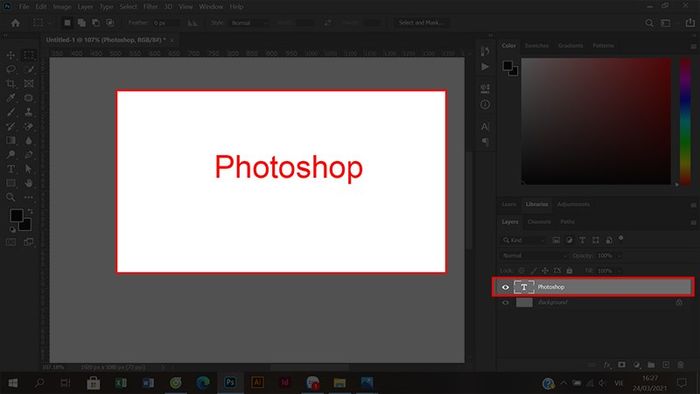Click the foreground color swatch in toolbar
Screen dimensions: 700x394
17,216
